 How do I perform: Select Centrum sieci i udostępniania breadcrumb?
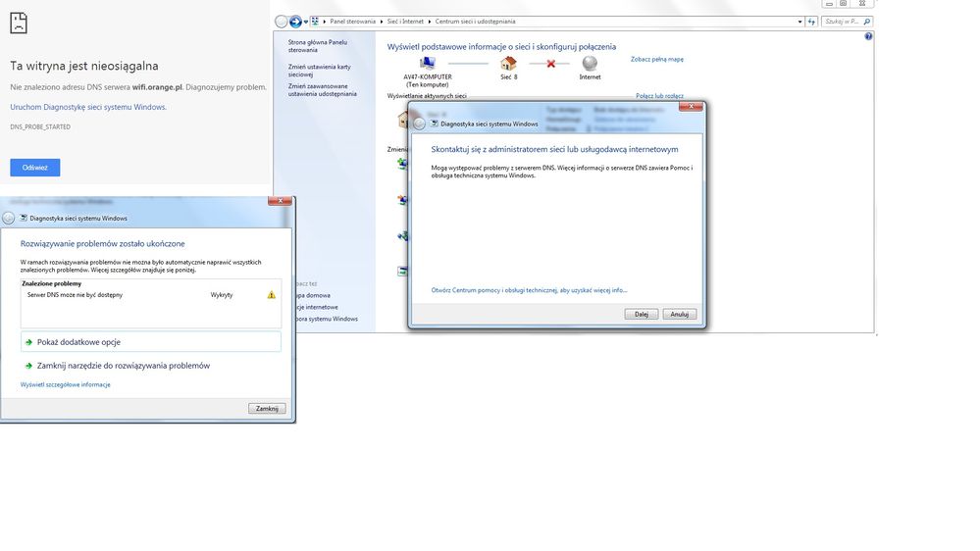pos(475,22)
